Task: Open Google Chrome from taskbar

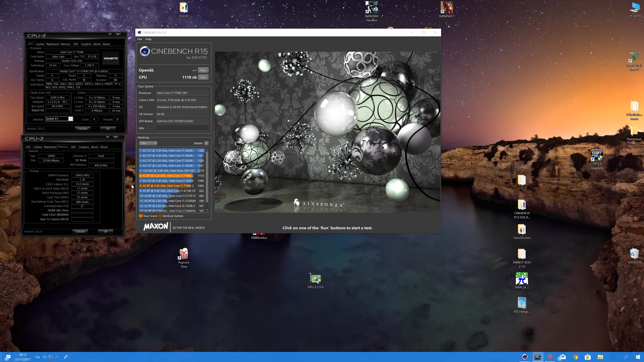Action: [x=575, y=357]
